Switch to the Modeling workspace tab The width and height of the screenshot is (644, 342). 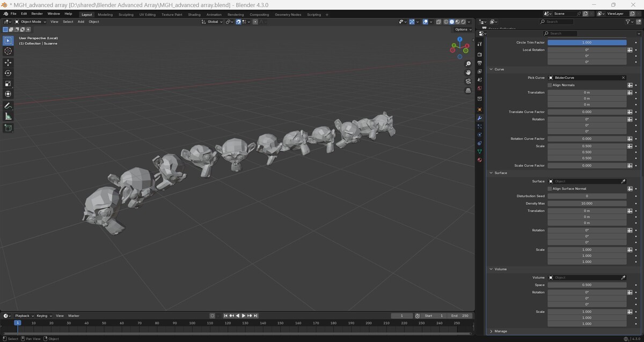[105, 14]
